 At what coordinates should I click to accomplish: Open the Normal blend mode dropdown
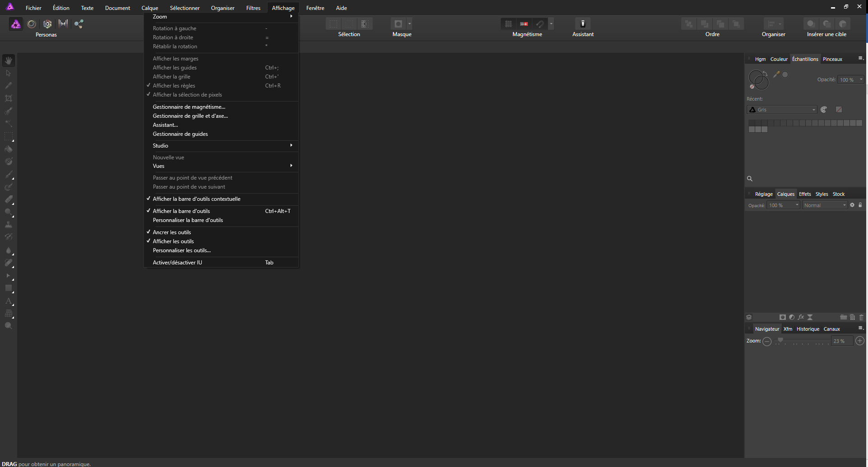click(x=825, y=205)
